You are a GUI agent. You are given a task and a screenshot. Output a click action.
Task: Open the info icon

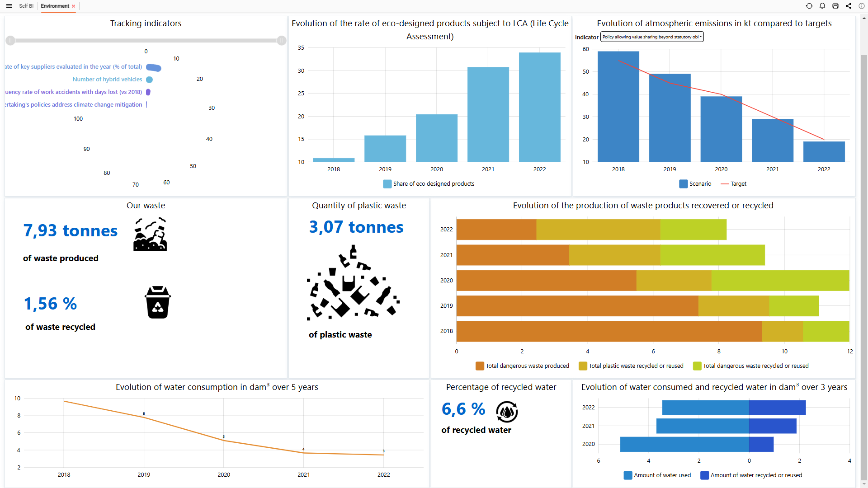[862, 6]
